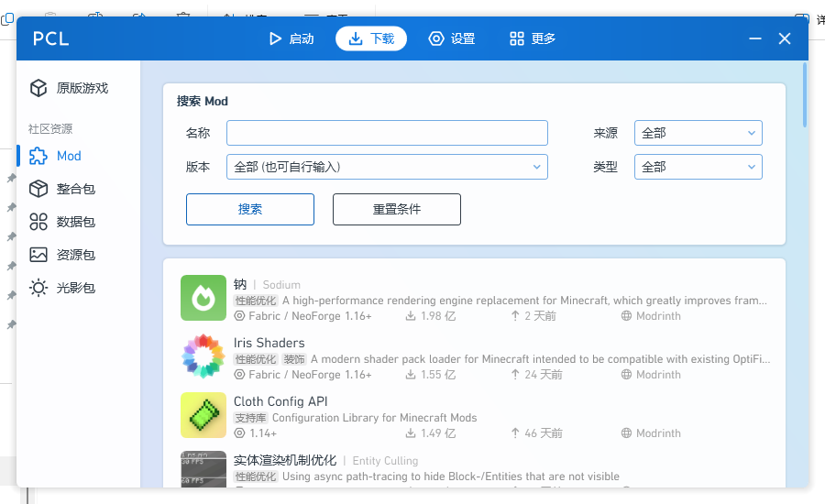Click the PCL logo text
The width and height of the screenshot is (825, 504).
tap(50, 38)
